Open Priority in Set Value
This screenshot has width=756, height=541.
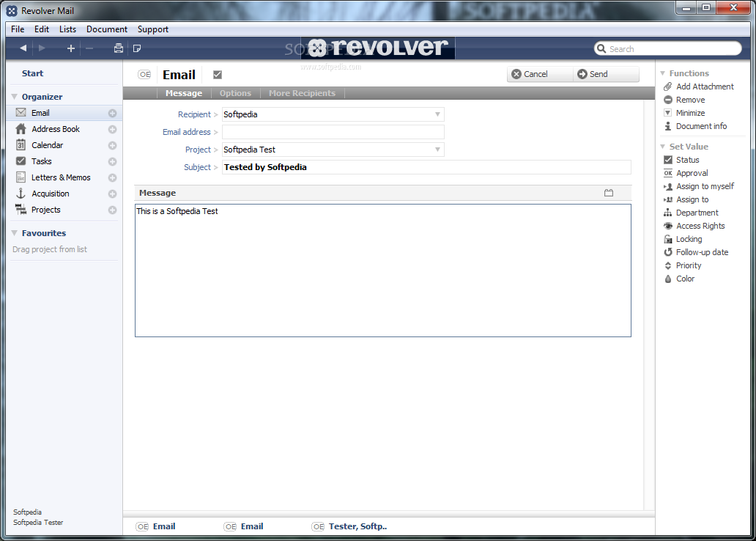tap(682, 265)
